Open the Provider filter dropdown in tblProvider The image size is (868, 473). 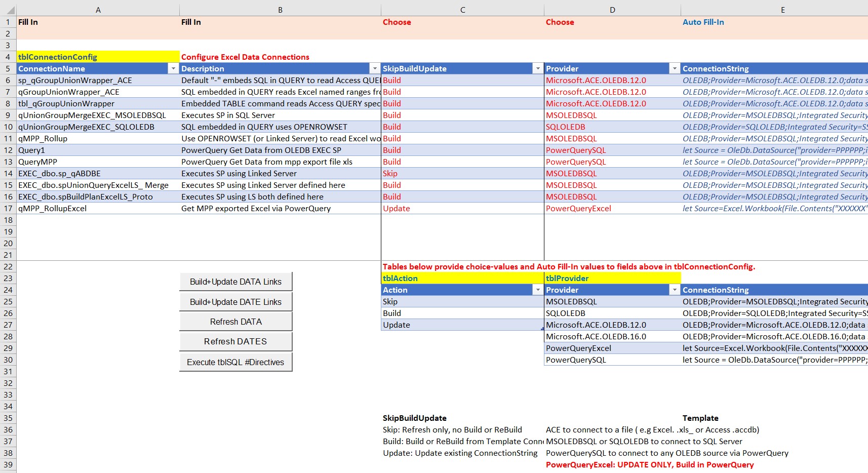tap(675, 290)
